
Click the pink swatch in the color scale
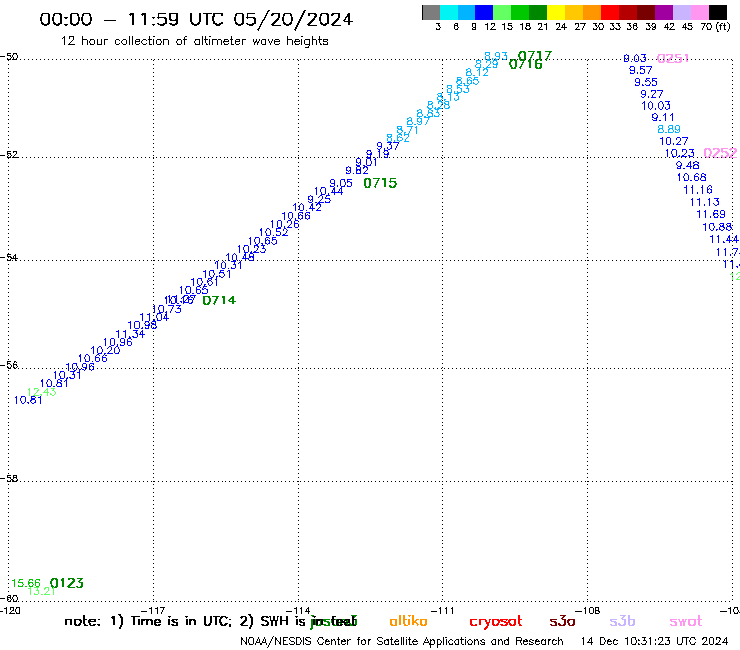click(x=699, y=12)
